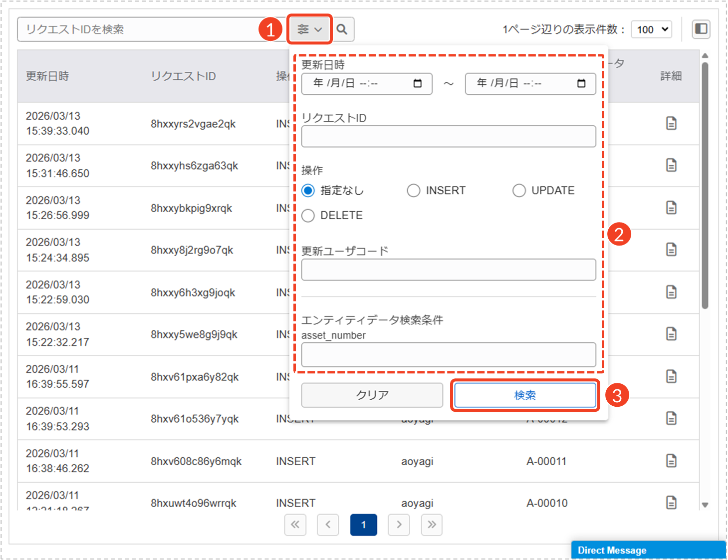Screen dimensions: 728x560
Task: Open detail document icon for 8hxxyrs2vgae2qk
Action: (671, 123)
